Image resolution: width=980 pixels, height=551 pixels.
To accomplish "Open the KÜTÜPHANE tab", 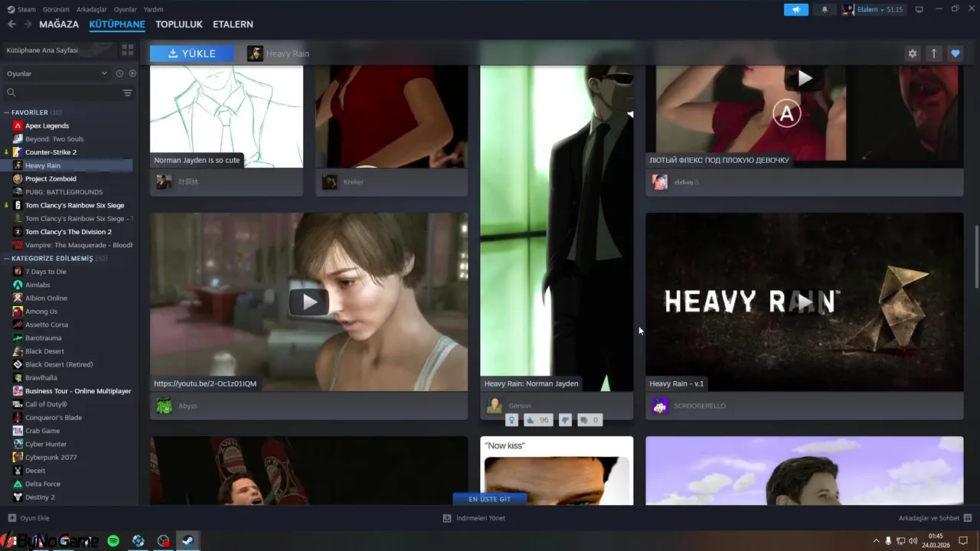I will click(117, 24).
